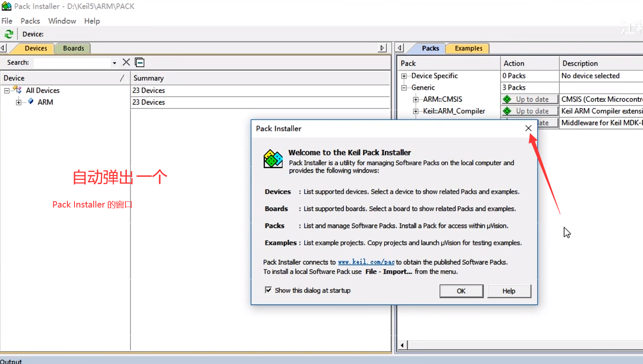Expand the ARM device node

pos(18,102)
